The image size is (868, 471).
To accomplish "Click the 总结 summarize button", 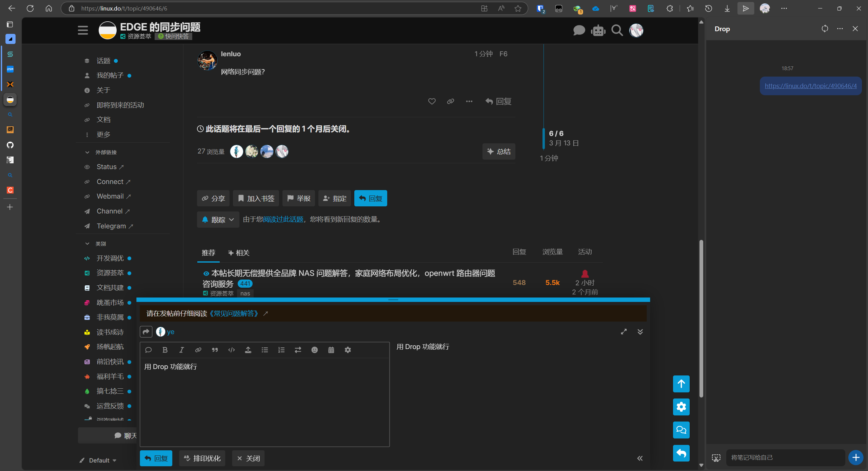I will pos(499,151).
